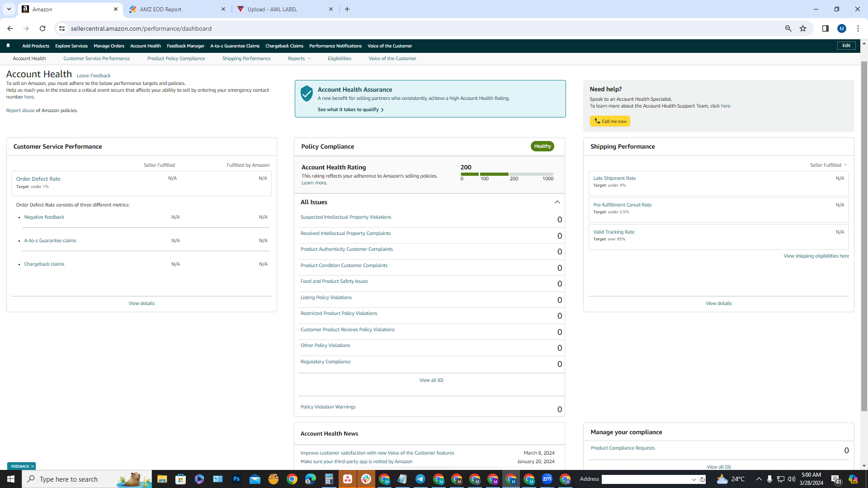Viewport: 868px width, 488px height.
Task: Click View details under Customer Service Performance
Action: click(x=142, y=303)
